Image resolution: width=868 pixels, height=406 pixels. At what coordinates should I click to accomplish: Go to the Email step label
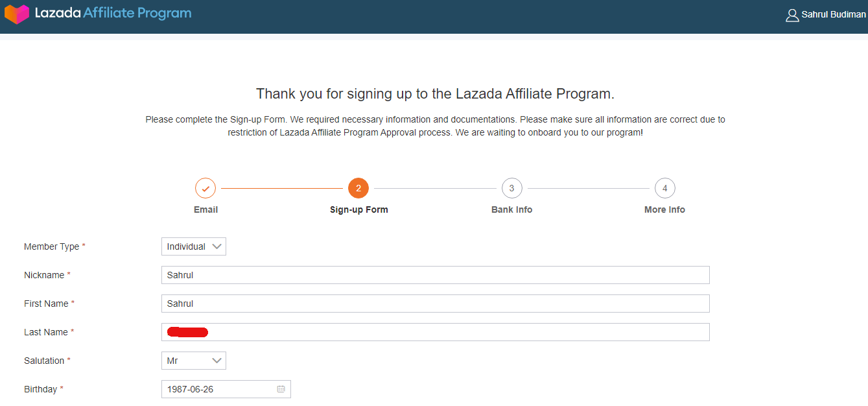[x=205, y=209]
